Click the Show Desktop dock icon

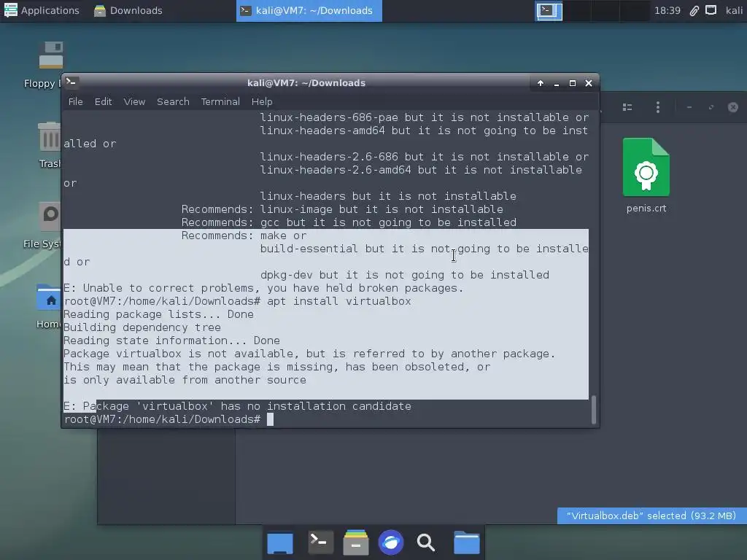279,542
